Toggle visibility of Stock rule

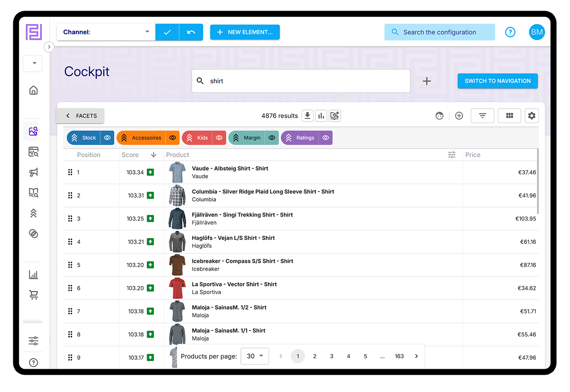107,138
